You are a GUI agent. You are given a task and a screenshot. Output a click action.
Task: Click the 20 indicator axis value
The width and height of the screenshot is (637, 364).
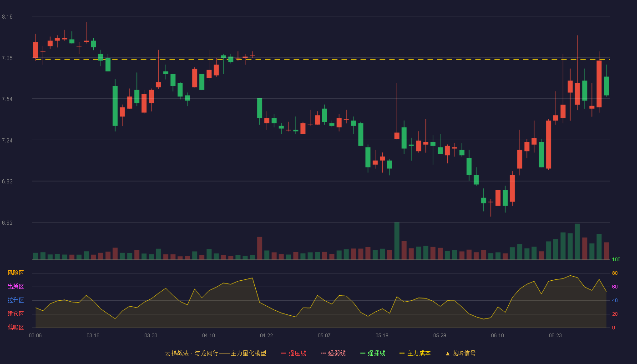tap(615, 314)
